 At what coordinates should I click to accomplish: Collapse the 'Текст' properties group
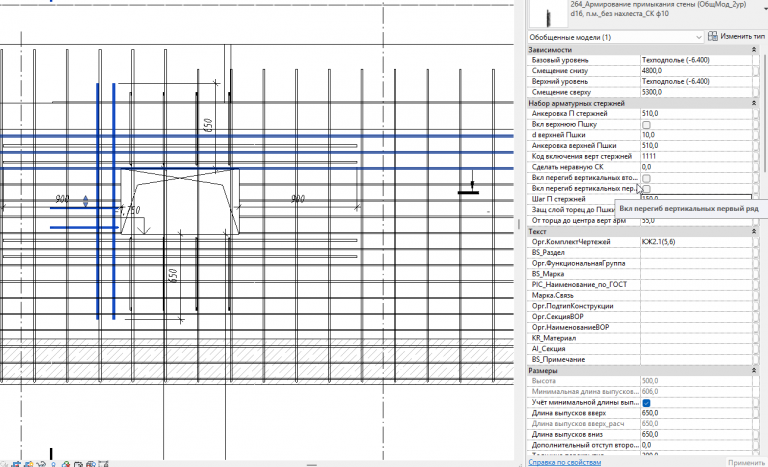754,231
